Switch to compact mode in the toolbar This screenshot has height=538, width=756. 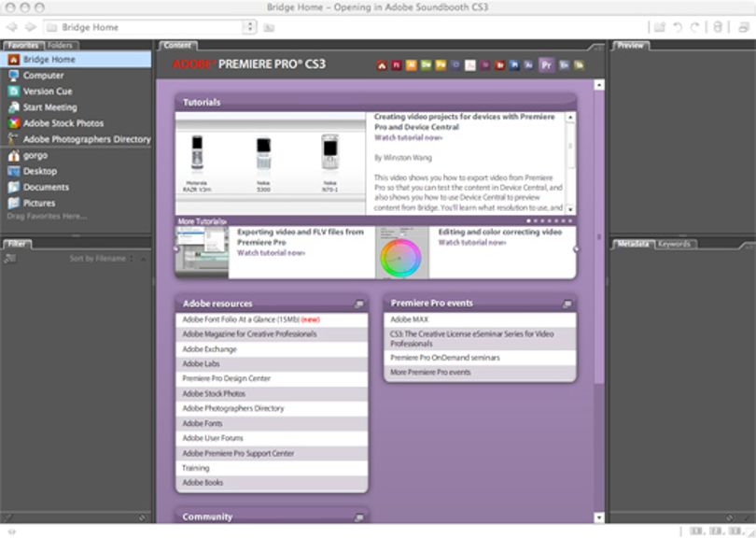point(744,27)
